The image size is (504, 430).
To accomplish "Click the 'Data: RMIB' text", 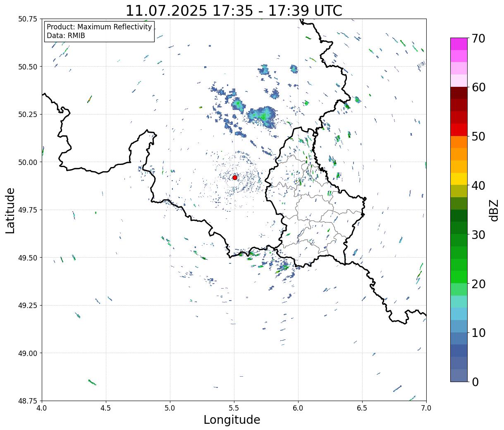I will (x=66, y=36).
